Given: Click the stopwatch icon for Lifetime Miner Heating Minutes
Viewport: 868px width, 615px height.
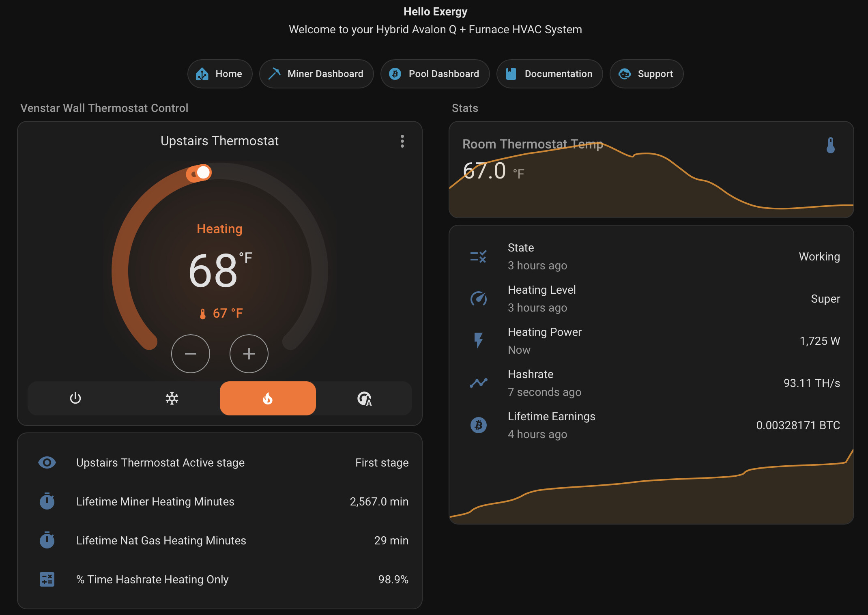Looking at the screenshot, I should click(47, 501).
